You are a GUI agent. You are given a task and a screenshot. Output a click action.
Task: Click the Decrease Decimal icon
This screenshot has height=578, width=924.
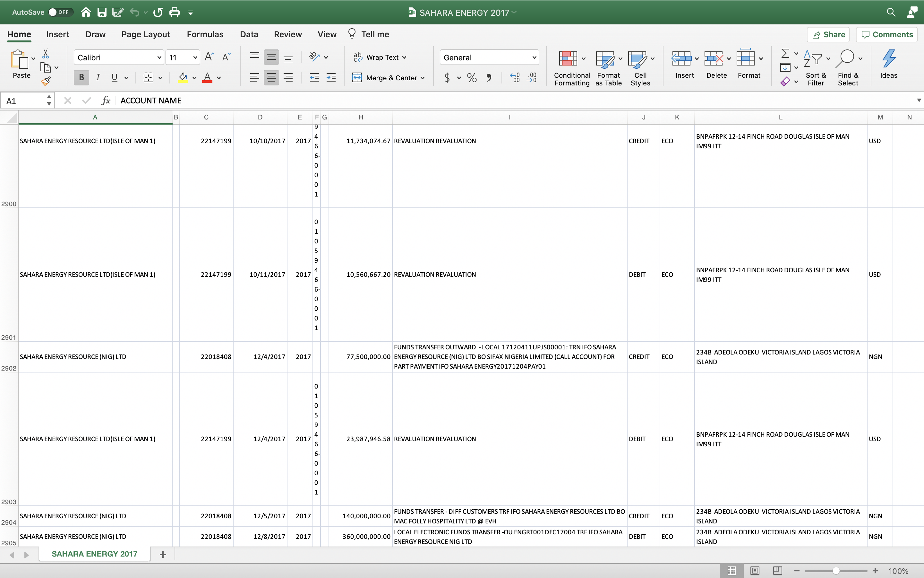pos(532,78)
